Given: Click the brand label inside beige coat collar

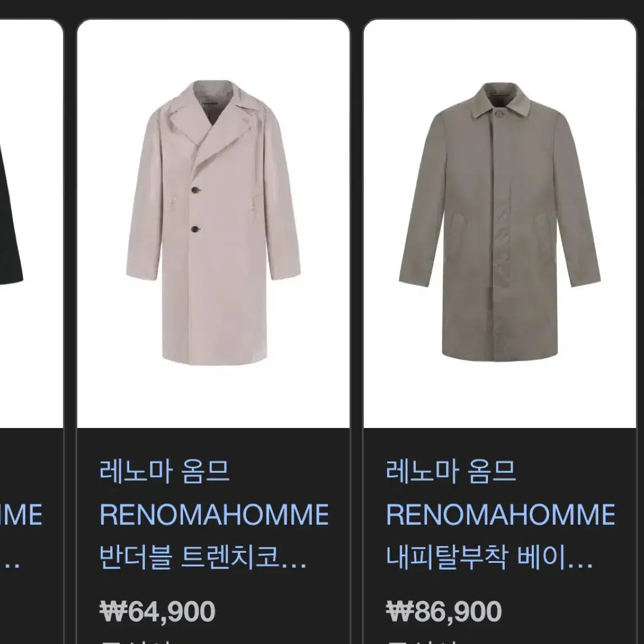Looking at the screenshot, I should point(210,103).
